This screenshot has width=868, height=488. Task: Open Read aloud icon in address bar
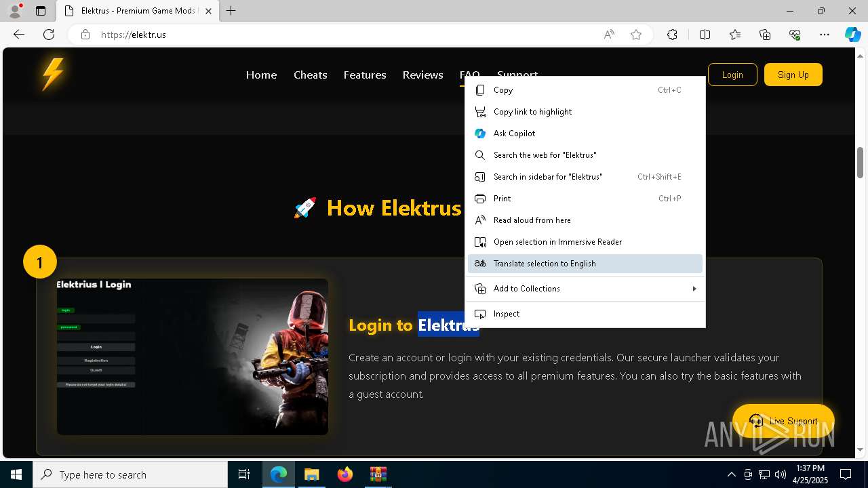coord(609,35)
